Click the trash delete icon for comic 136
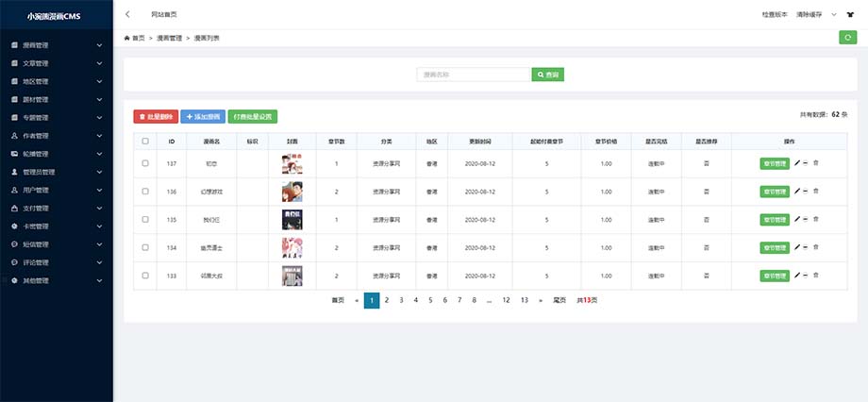This screenshot has height=402, width=868. coord(816,192)
